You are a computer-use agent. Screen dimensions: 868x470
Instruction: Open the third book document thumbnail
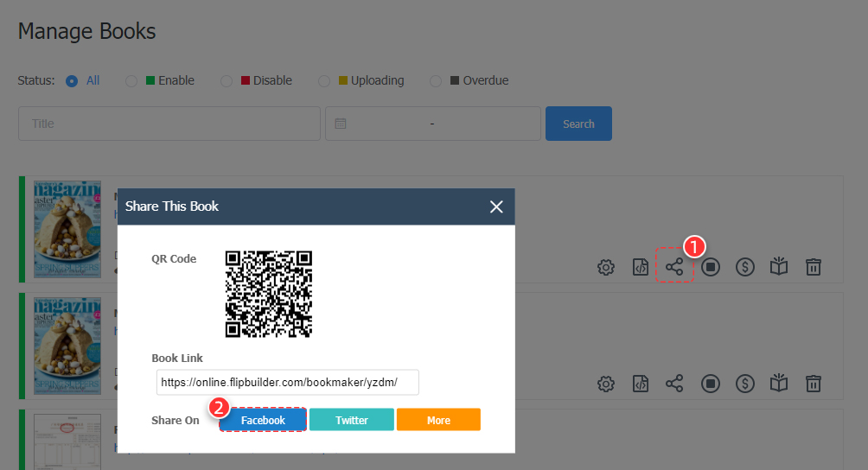click(67, 441)
